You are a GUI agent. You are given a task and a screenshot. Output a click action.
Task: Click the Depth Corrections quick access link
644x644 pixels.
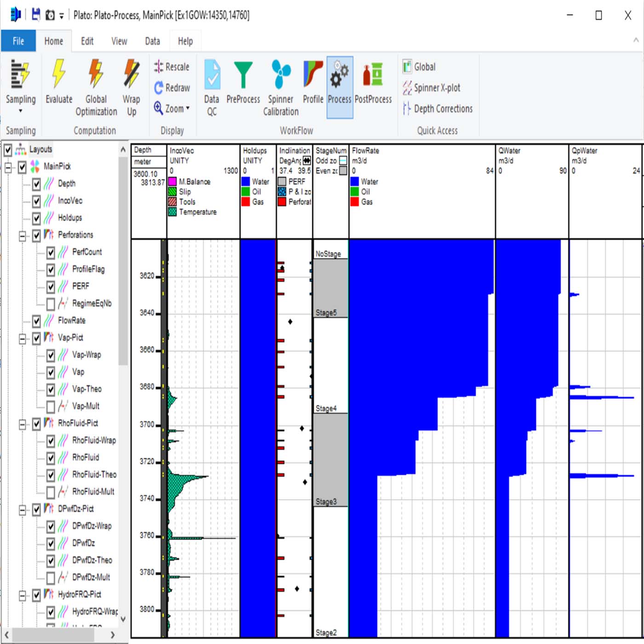[x=443, y=109]
